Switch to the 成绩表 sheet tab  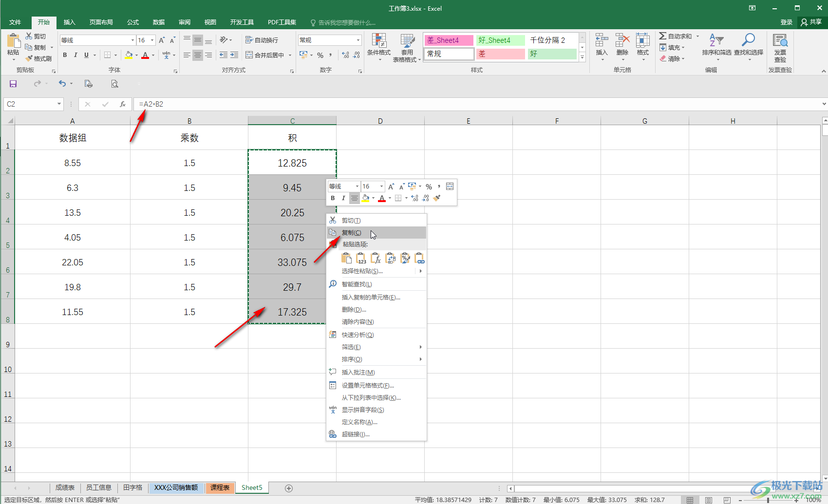click(65, 487)
